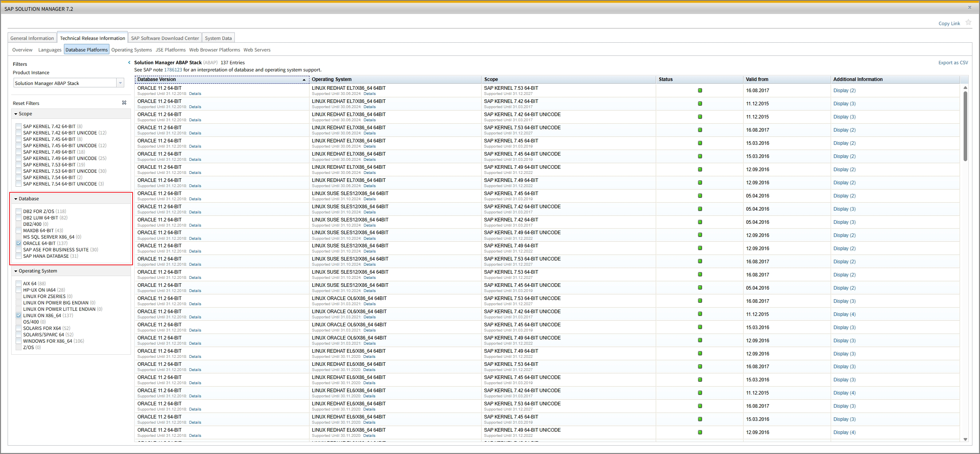980x454 pixels.
Task: Click the scroll down arrow of the table
Action: tap(965, 439)
